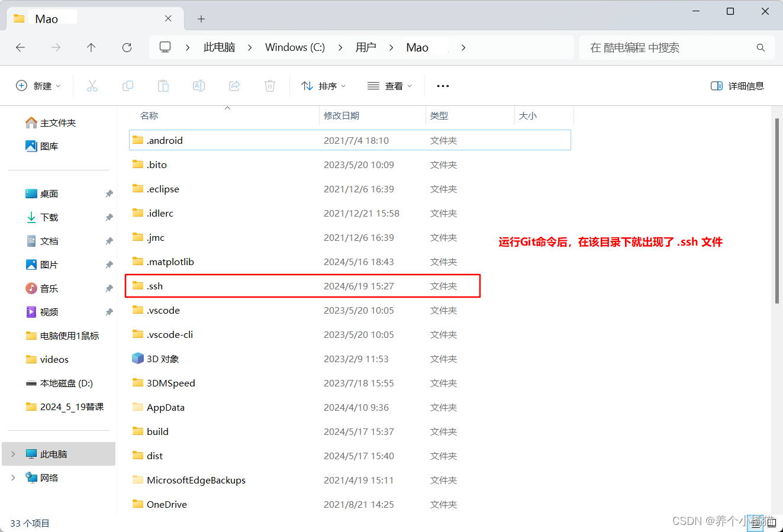
Task: Select the .vscode-cli folder
Action: pyautogui.click(x=350, y=334)
